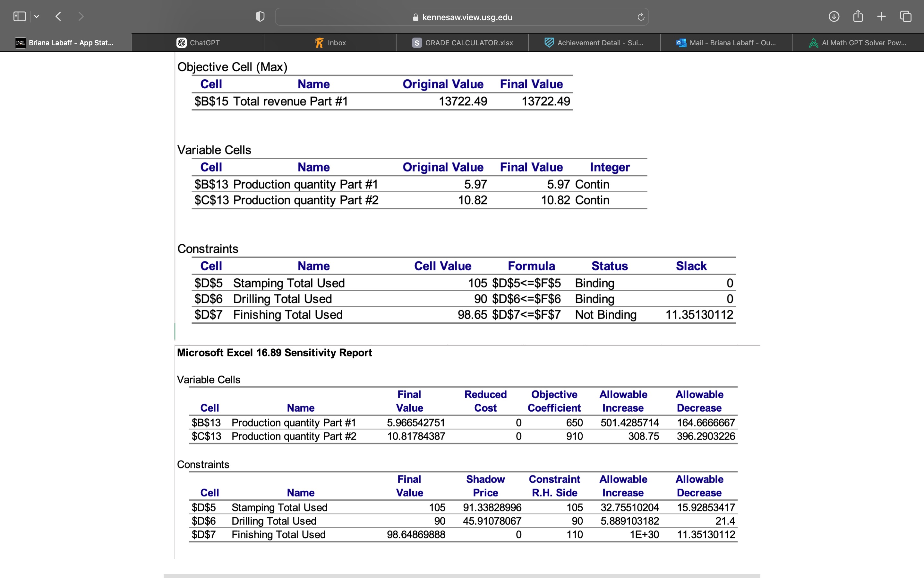Switch to the Inbox tab
This screenshot has width=924, height=578.
click(x=330, y=43)
